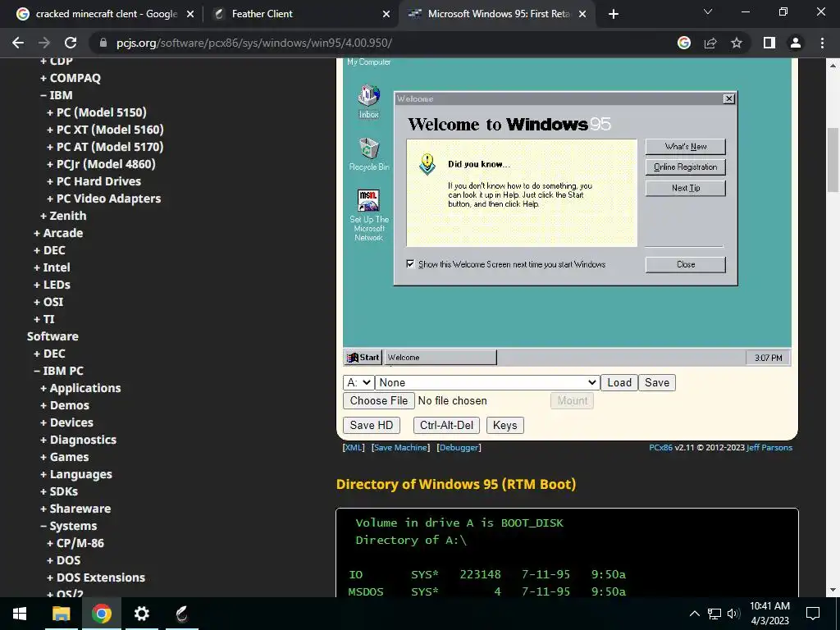Send Ctrl-Alt-Del to the machine
The height and width of the screenshot is (630, 840).
coord(446,426)
